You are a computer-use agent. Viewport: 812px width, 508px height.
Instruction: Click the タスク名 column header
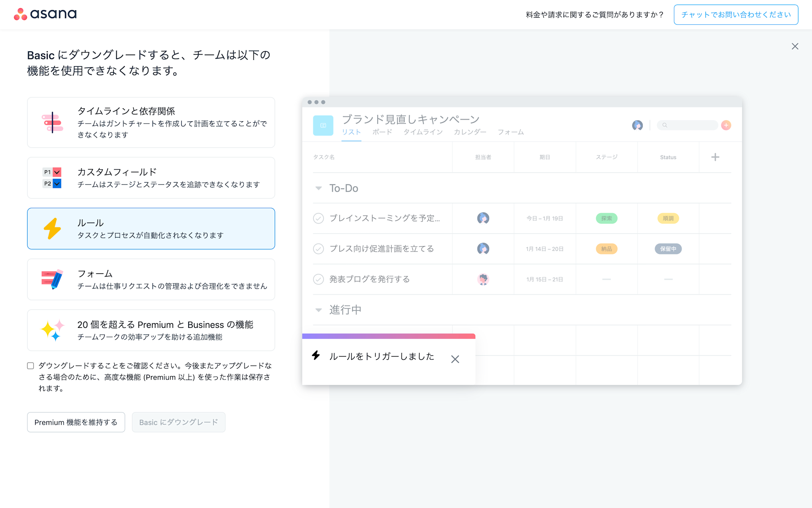[324, 157]
